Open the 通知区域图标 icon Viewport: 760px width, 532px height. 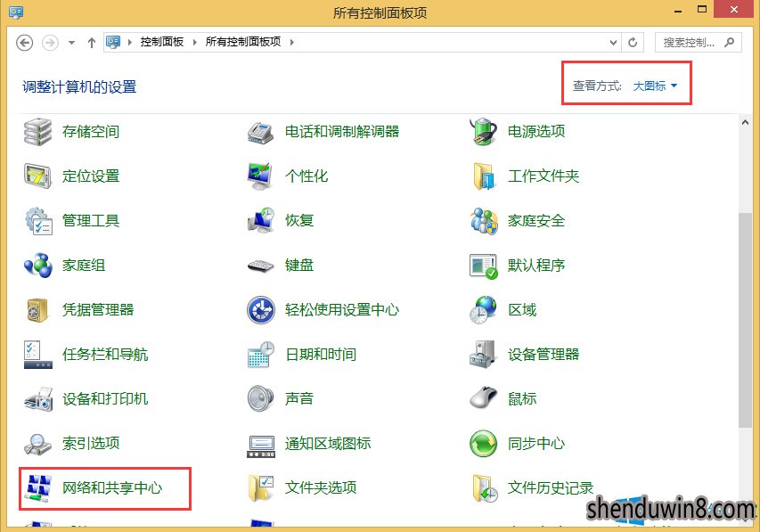(x=261, y=446)
